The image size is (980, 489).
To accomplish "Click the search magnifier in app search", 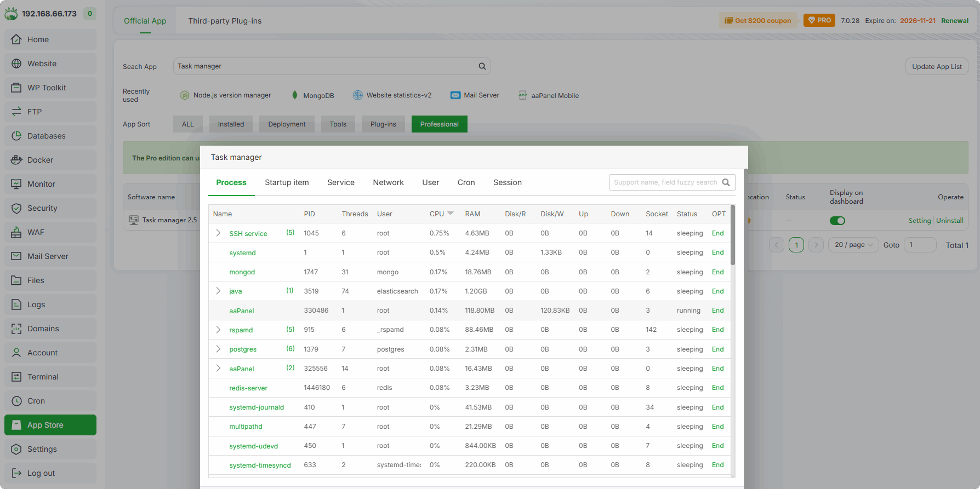I will click(482, 66).
